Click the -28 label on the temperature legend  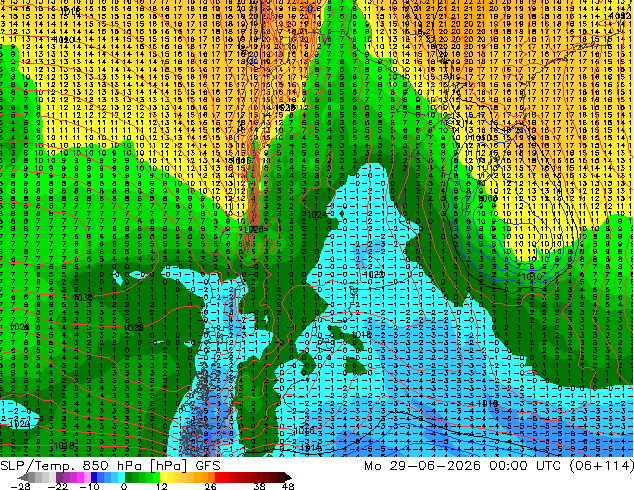[20, 486]
